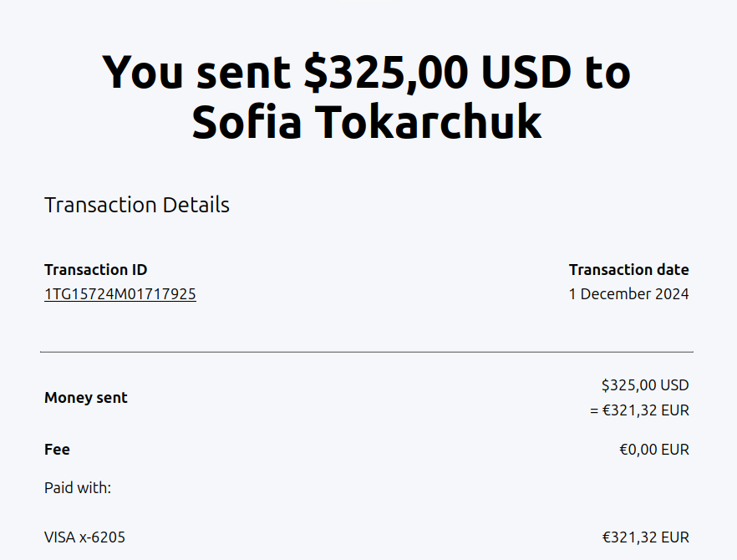The width and height of the screenshot is (737, 560).
Task: Click the recipient name Sofia Tokarchuk
Action: point(368,121)
